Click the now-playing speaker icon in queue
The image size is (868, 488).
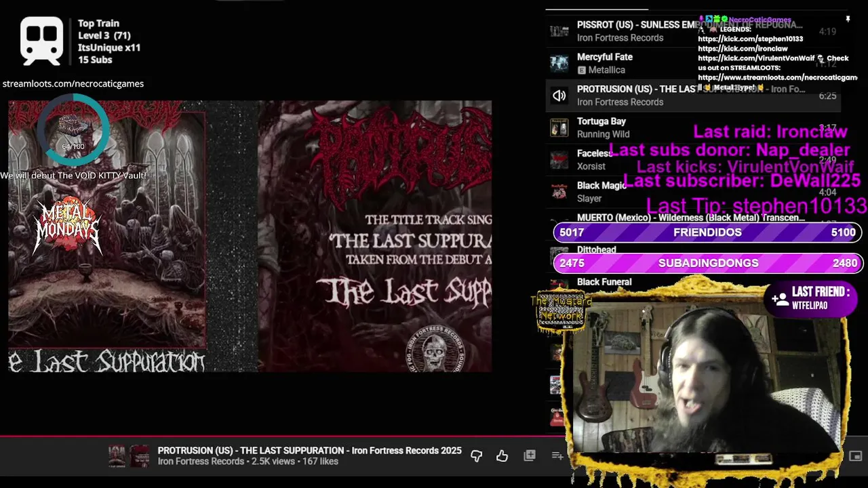click(x=559, y=96)
